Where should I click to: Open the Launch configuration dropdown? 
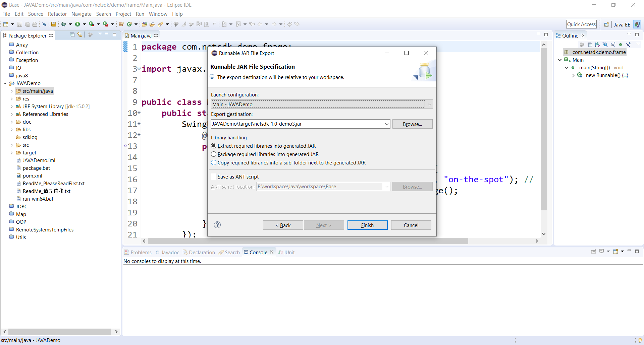coord(429,104)
